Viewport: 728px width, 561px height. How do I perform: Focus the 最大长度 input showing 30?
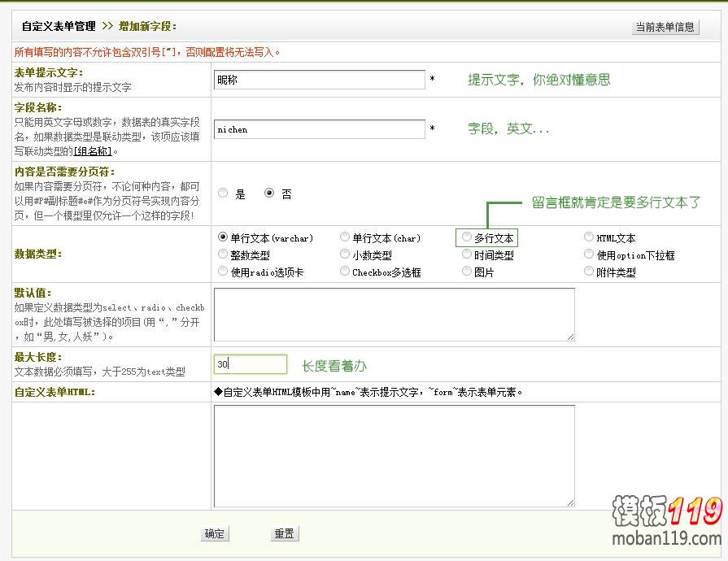click(x=251, y=364)
